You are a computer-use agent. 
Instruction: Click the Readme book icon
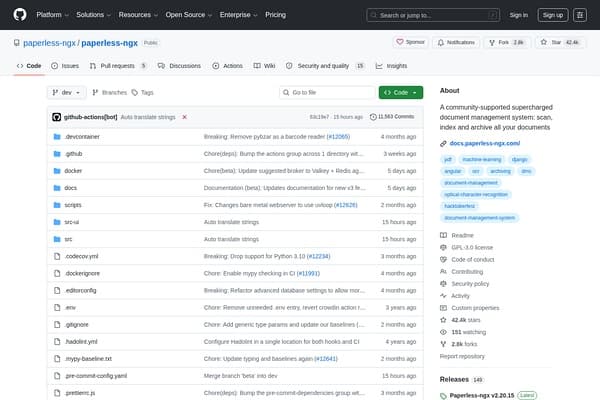point(443,235)
